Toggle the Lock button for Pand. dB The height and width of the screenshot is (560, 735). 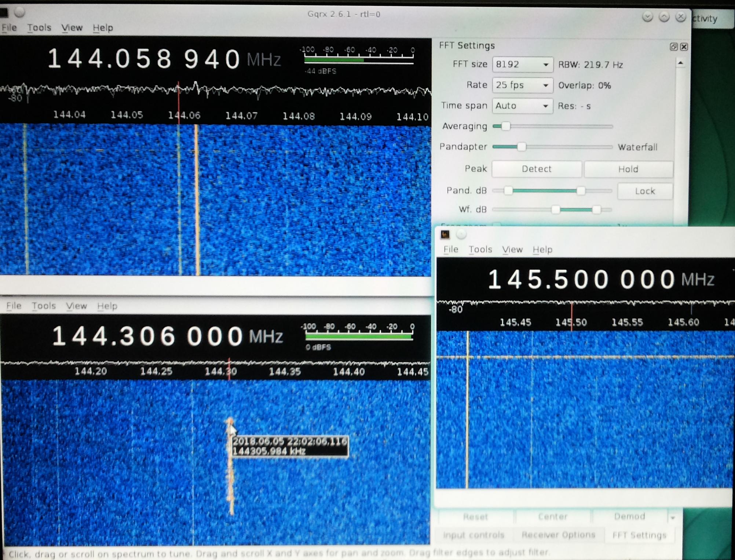[x=644, y=191]
